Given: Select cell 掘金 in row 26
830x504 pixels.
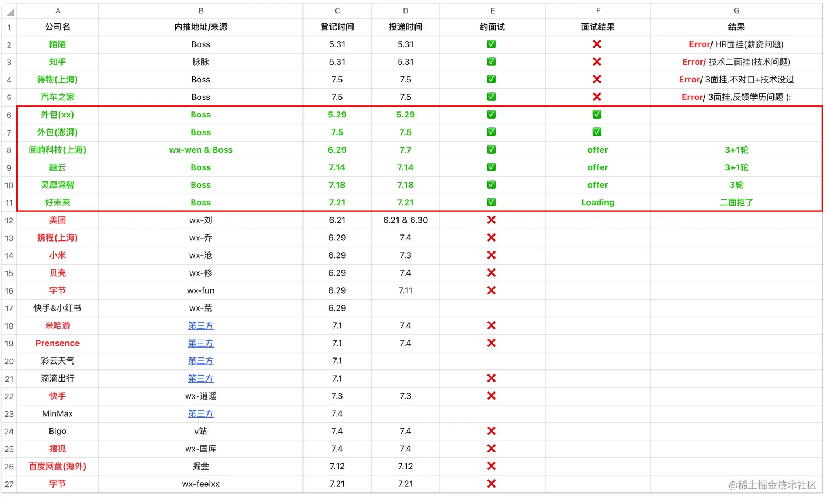Looking at the screenshot, I should 201,466.
